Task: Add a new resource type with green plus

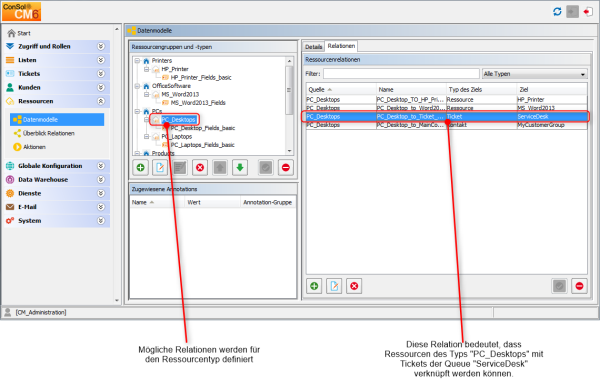Action: (140, 168)
